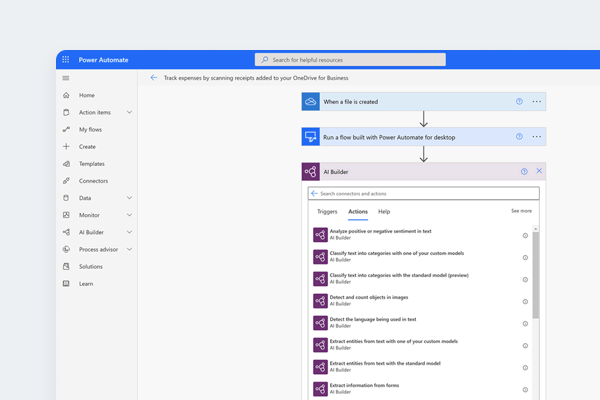The width and height of the screenshot is (600, 400).
Task: Expand Process advisor submenu chevron
Action: [x=129, y=249]
